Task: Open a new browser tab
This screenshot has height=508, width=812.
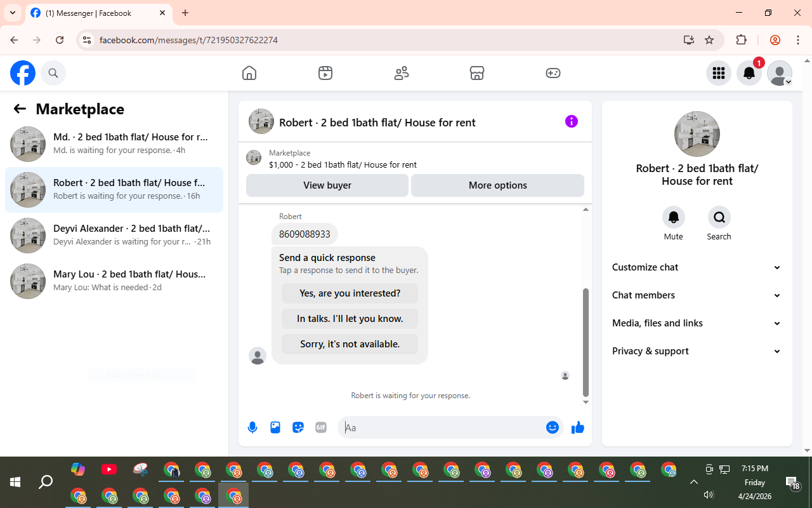Action: pyautogui.click(x=185, y=13)
